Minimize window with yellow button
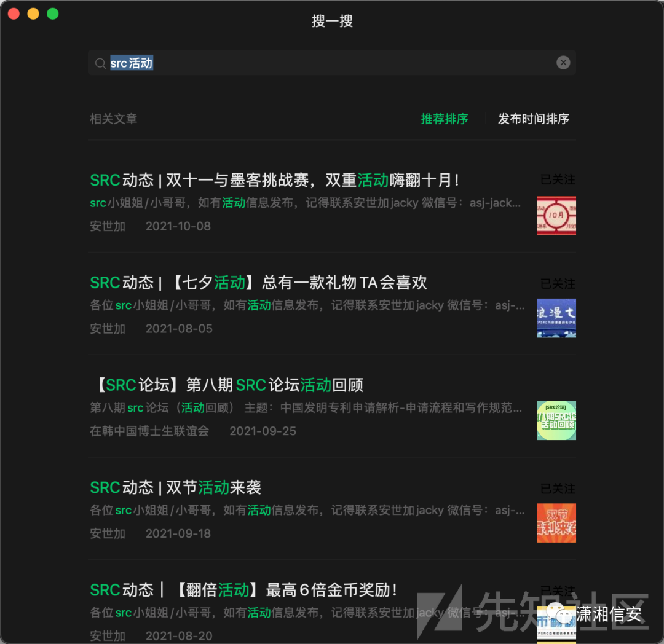This screenshot has width=664, height=644. 33,14
